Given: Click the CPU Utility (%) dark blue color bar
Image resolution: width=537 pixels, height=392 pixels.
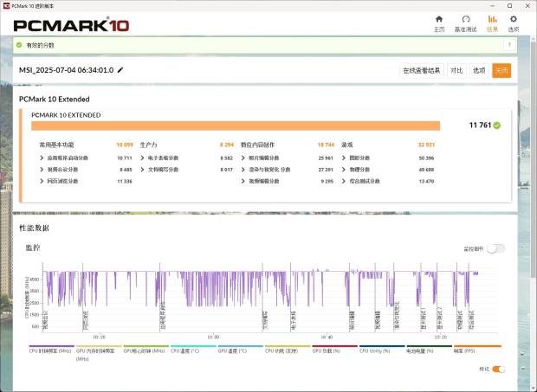Looking at the screenshot, I should [x=382, y=346].
